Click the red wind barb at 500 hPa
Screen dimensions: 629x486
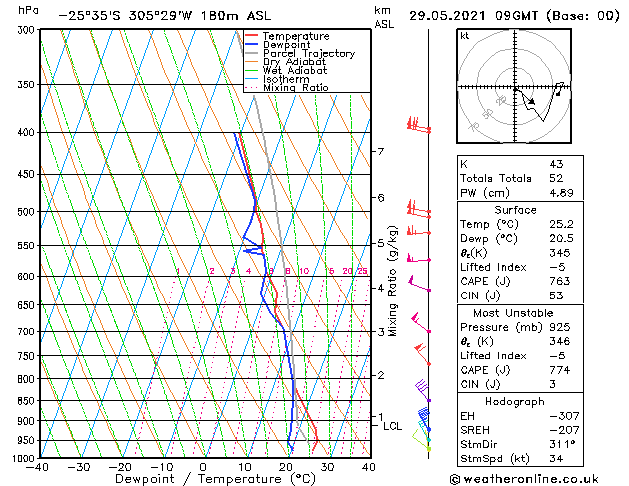point(418,209)
